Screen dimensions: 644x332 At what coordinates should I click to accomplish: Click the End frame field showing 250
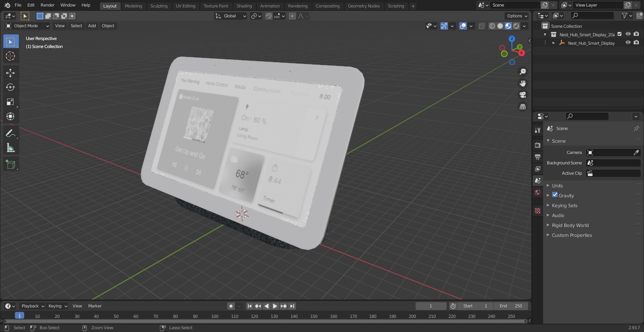click(x=511, y=306)
